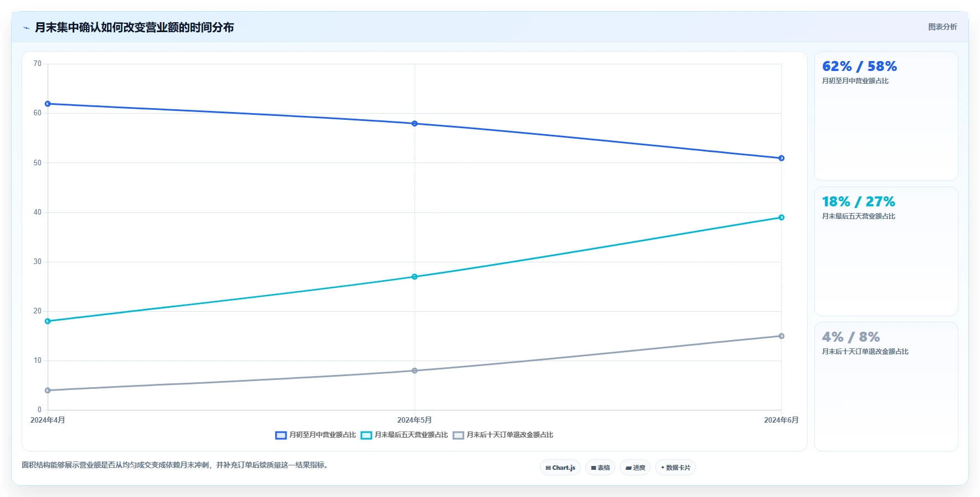The width and height of the screenshot is (980, 497).
Task: Click the blue line data point at 2024年6月
Action: (x=782, y=158)
